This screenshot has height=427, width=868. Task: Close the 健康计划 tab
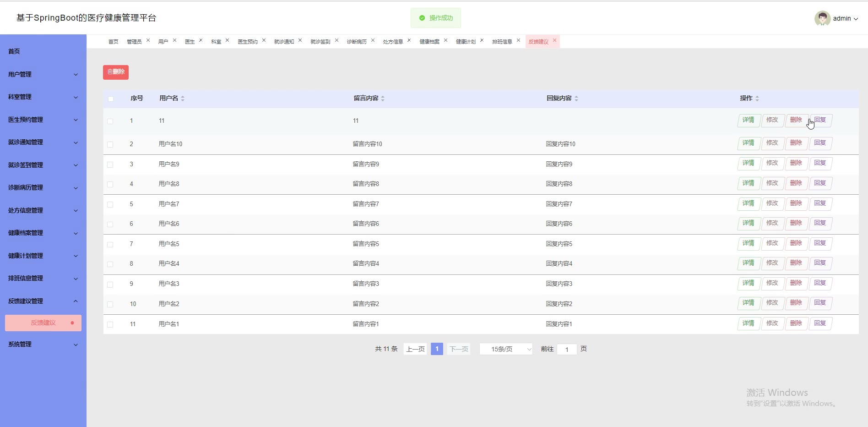tap(482, 40)
